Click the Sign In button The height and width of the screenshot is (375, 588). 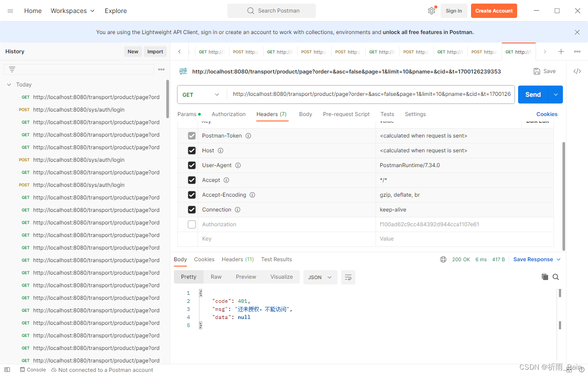click(x=454, y=11)
